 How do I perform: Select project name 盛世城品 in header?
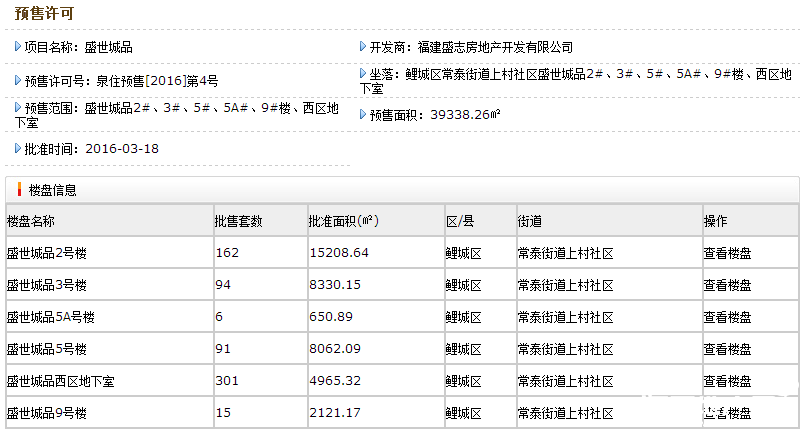(x=109, y=47)
